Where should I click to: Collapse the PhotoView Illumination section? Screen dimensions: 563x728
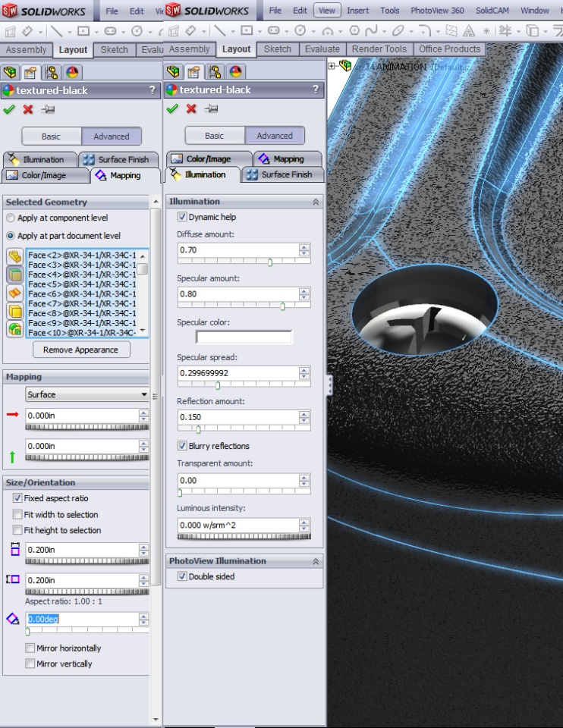coord(316,561)
